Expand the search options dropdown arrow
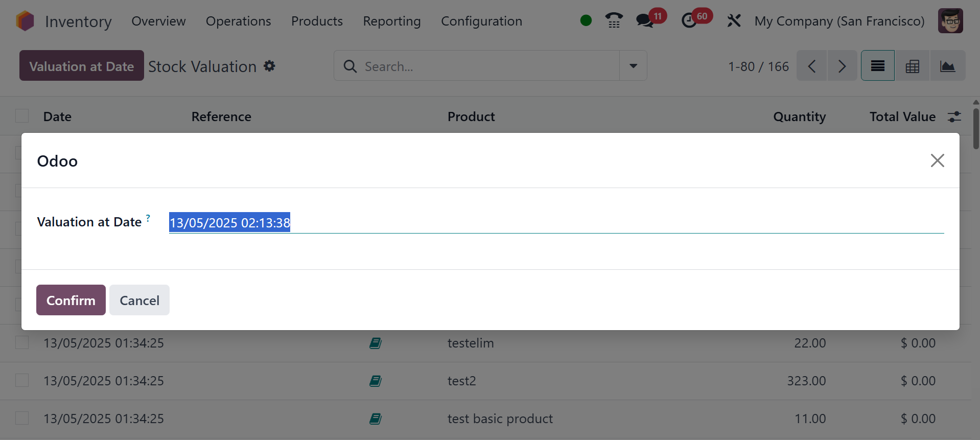 pos(633,66)
